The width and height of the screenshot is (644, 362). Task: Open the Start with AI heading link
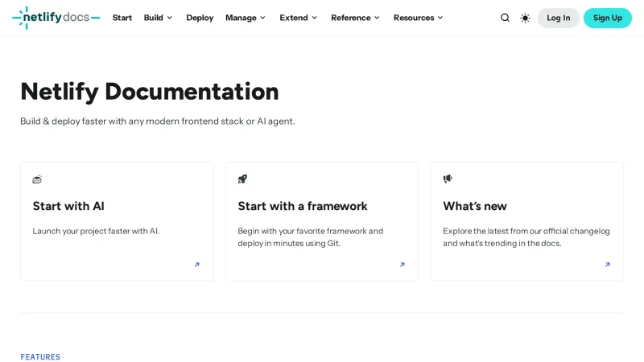(x=68, y=206)
